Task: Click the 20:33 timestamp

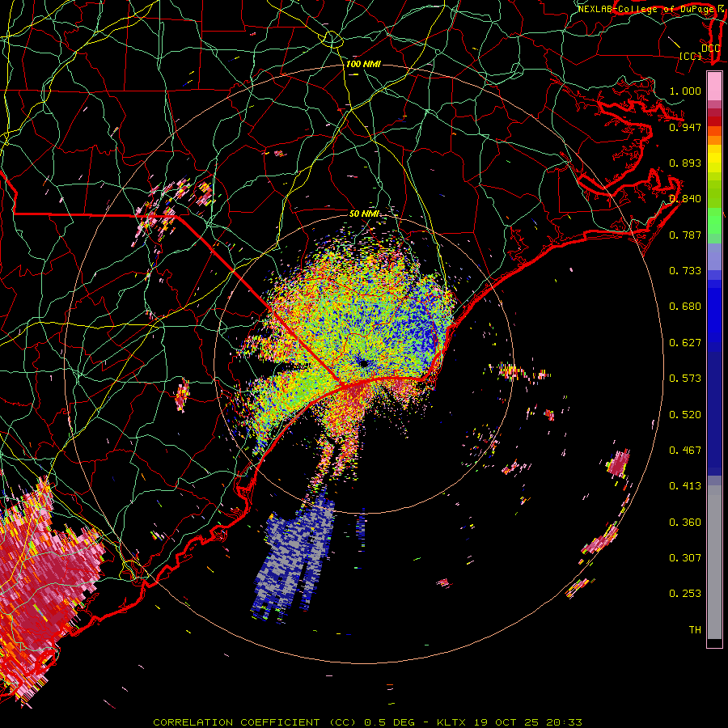Action: point(564,722)
